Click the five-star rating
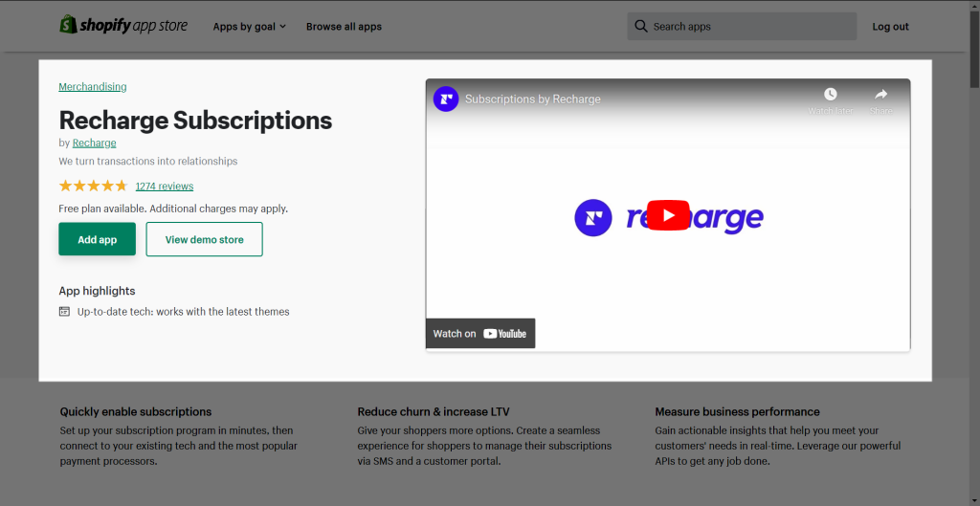The image size is (980, 506). pyautogui.click(x=93, y=186)
